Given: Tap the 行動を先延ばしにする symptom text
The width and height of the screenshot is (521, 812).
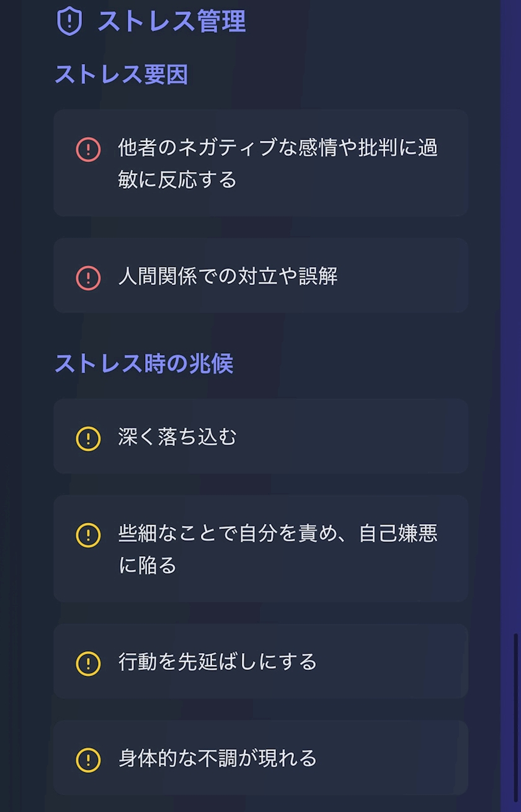Looking at the screenshot, I should coord(218,662).
